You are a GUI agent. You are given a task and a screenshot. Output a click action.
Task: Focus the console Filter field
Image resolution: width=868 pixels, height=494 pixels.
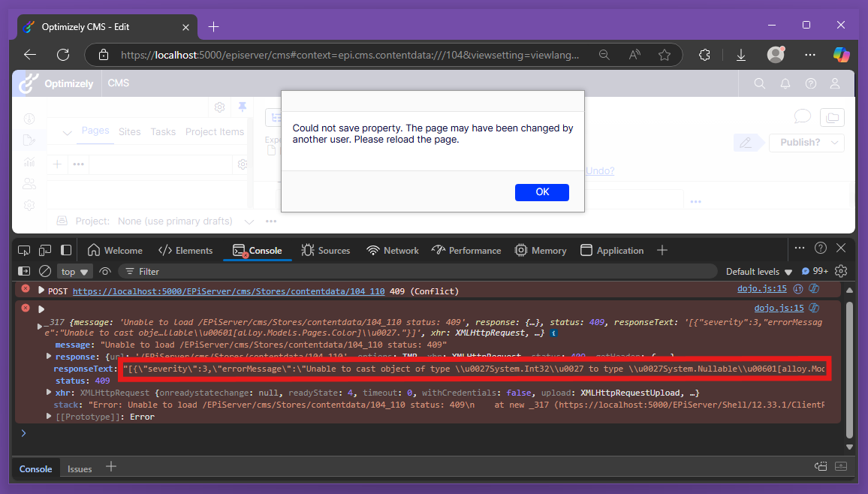pyautogui.click(x=418, y=271)
